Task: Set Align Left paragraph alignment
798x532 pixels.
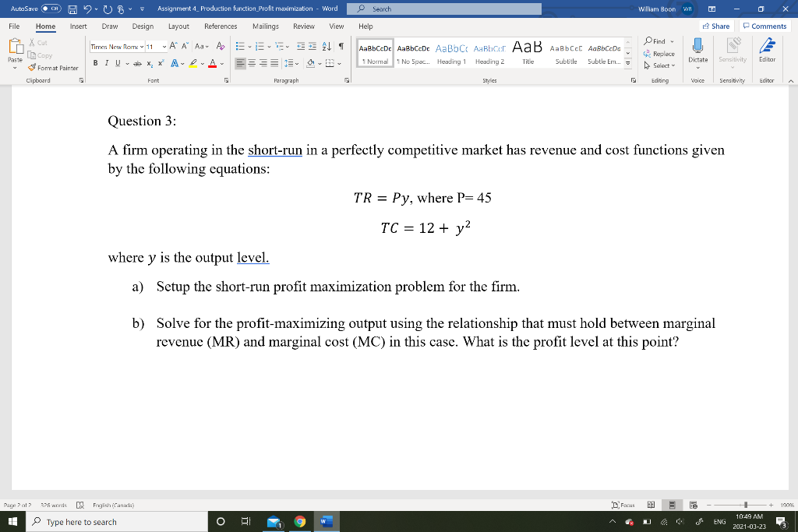Action: click(x=240, y=63)
